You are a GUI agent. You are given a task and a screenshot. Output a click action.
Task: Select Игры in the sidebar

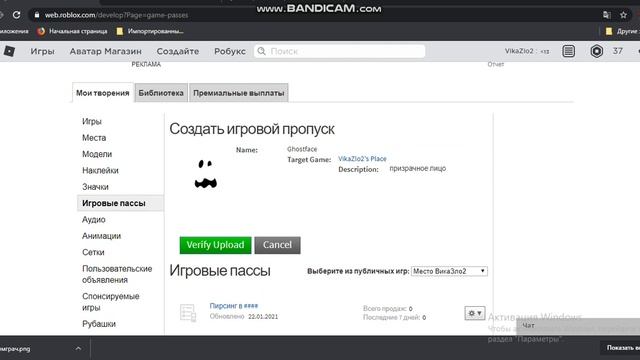pyautogui.click(x=92, y=121)
